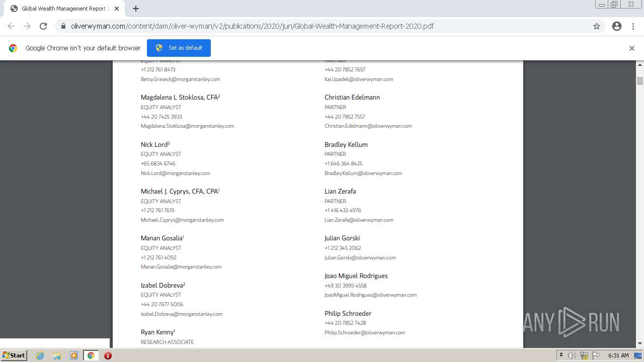Reload the page with the refresh icon
644x362 pixels.
coord(43,26)
